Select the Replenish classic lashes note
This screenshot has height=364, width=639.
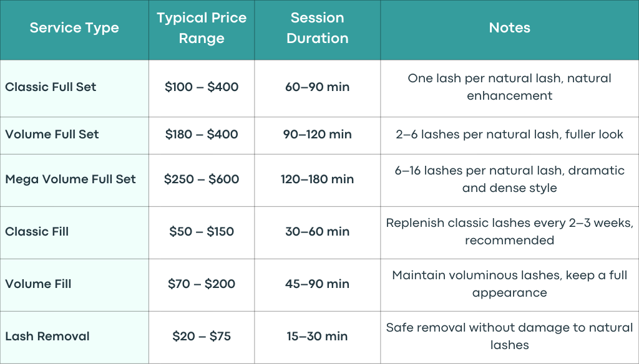click(x=509, y=231)
